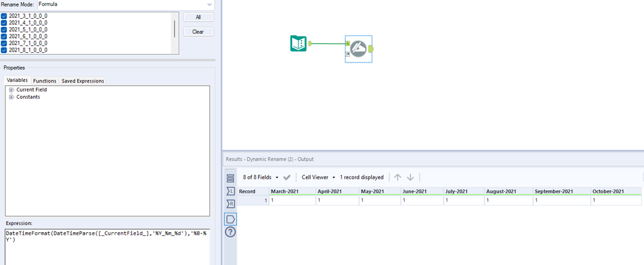Select the June-2021 column header
Viewport: 644px width, 265px height.
[422, 191]
